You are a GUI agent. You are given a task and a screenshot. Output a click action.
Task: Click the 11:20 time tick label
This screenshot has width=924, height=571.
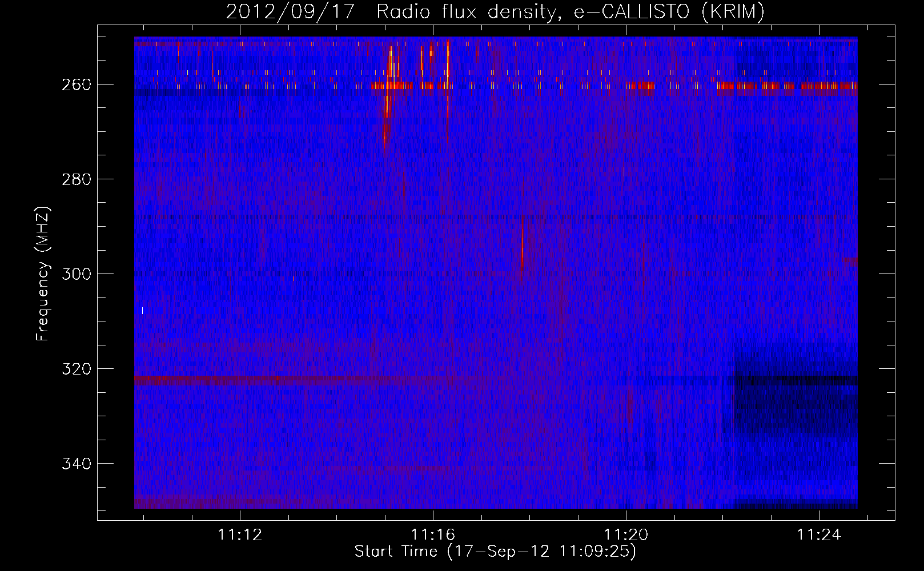coord(626,534)
